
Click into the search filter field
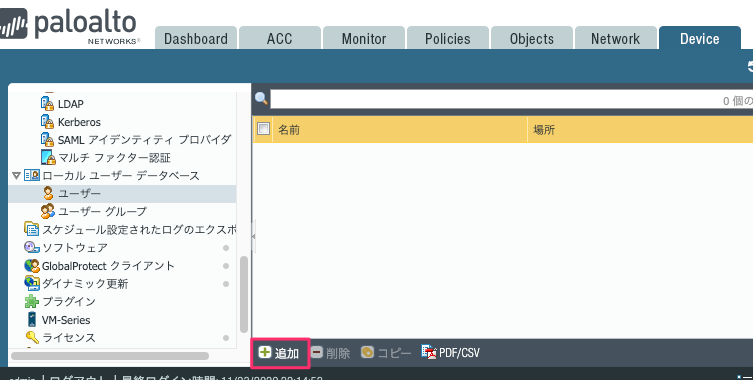coord(511,99)
